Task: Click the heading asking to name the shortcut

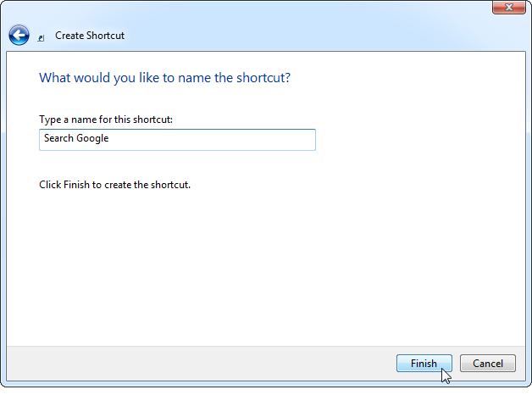Action: [164, 78]
